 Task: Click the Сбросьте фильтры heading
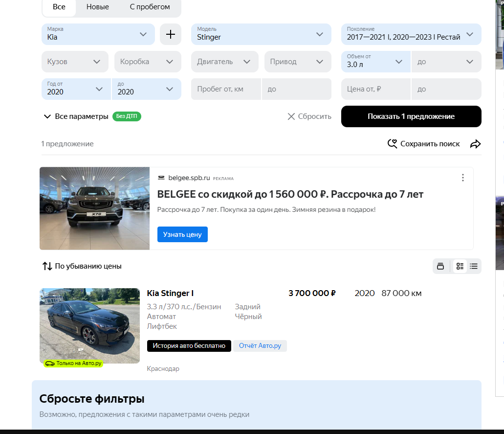tap(92, 399)
